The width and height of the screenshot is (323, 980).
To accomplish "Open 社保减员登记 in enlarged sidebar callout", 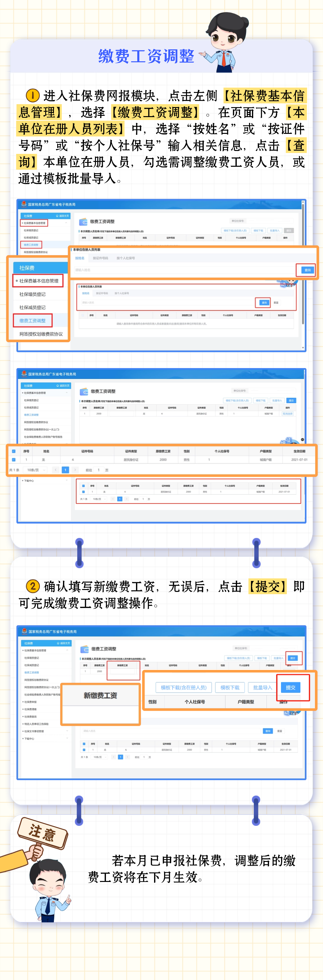I will tap(32, 307).
